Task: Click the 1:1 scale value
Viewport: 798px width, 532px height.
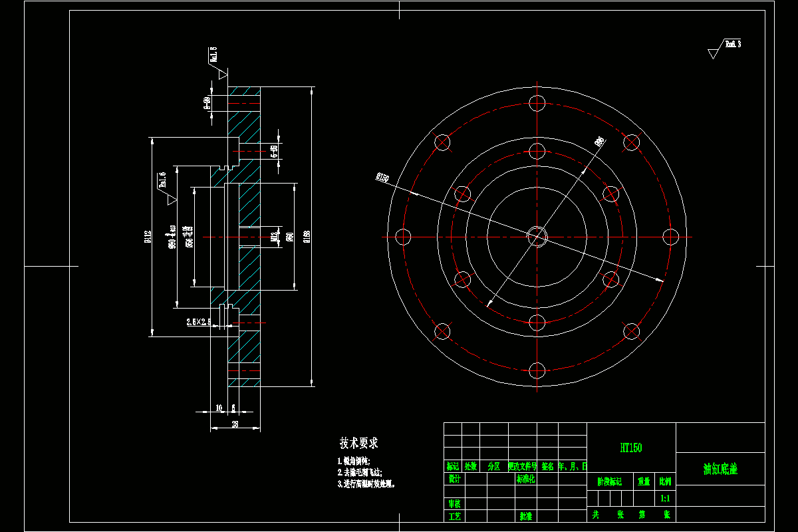Action: click(665, 497)
